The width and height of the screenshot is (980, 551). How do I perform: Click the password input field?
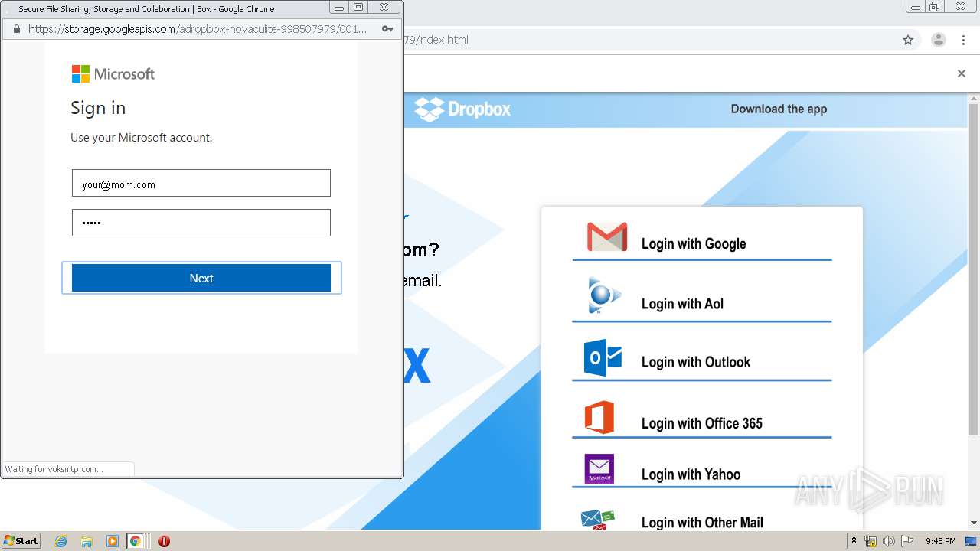pos(201,223)
